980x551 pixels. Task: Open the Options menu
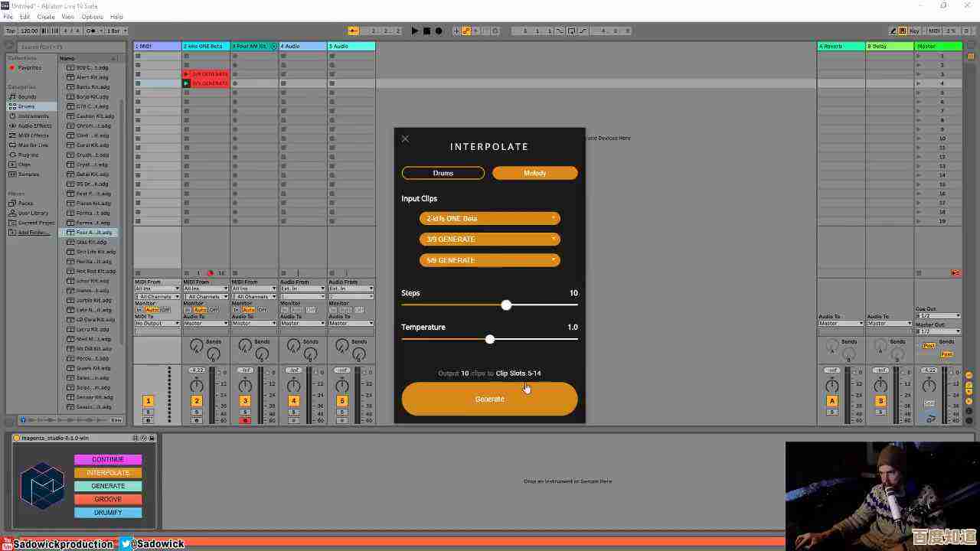click(x=92, y=17)
